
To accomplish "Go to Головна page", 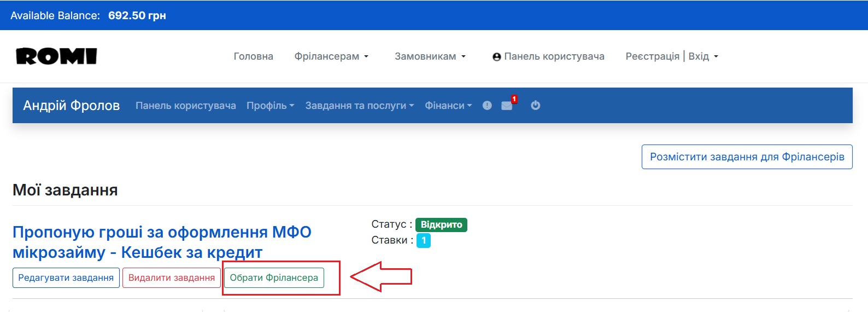I will [x=254, y=56].
